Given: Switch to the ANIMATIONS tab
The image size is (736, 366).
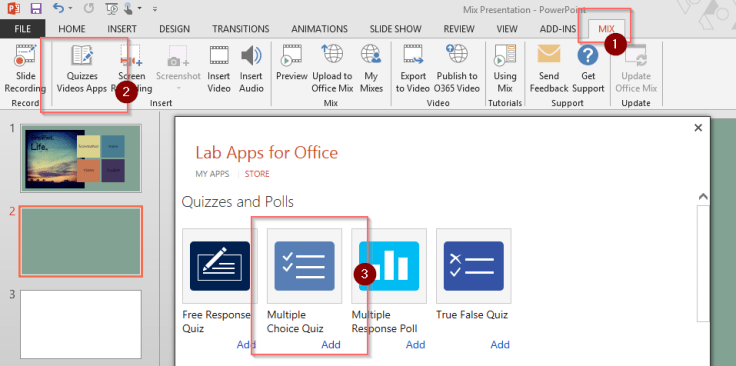Looking at the screenshot, I should [x=320, y=29].
